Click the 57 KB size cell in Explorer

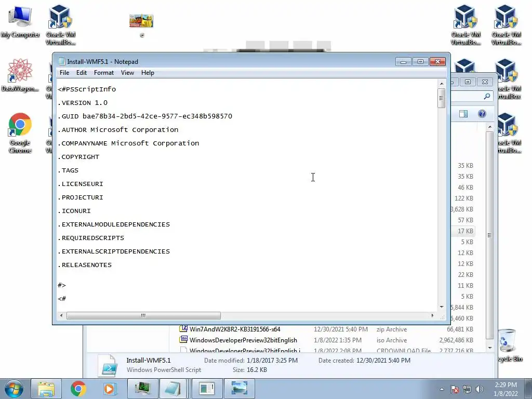click(465, 220)
